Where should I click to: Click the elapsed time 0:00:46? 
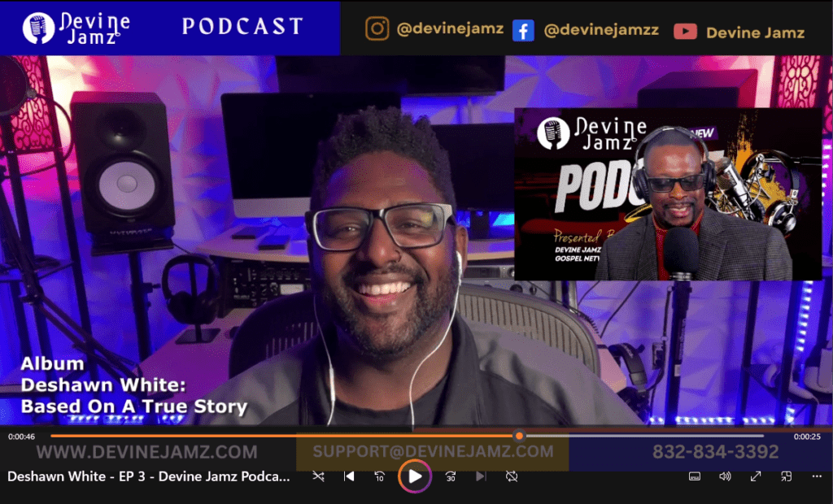click(x=21, y=437)
